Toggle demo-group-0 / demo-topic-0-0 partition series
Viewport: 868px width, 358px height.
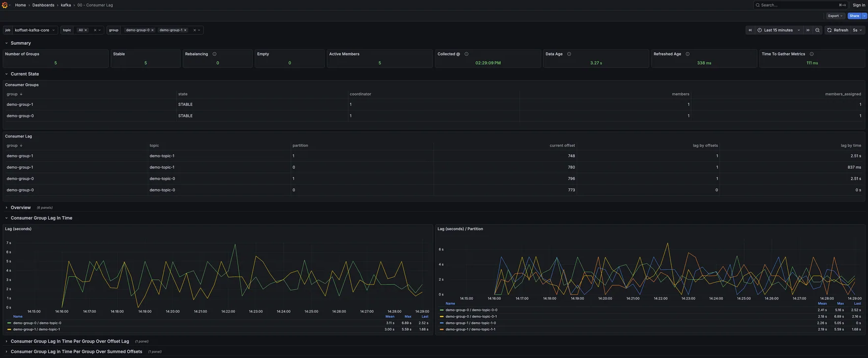[x=471, y=310]
